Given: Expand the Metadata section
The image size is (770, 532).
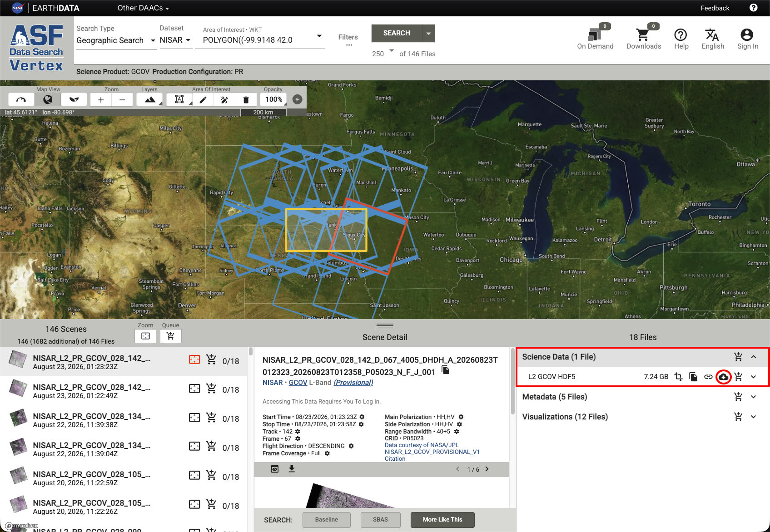Looking at the screenshot, I should [754, 397].
